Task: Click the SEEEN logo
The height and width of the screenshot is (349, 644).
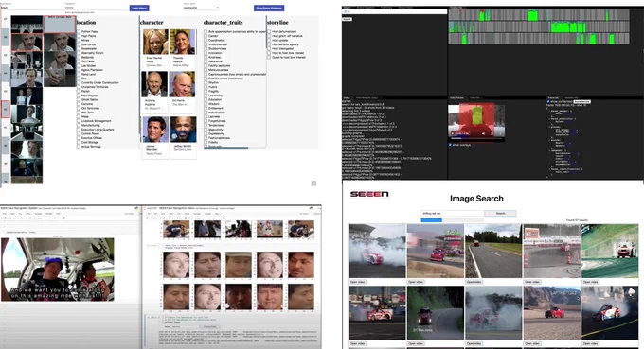Action: click(x=369, y=194)
